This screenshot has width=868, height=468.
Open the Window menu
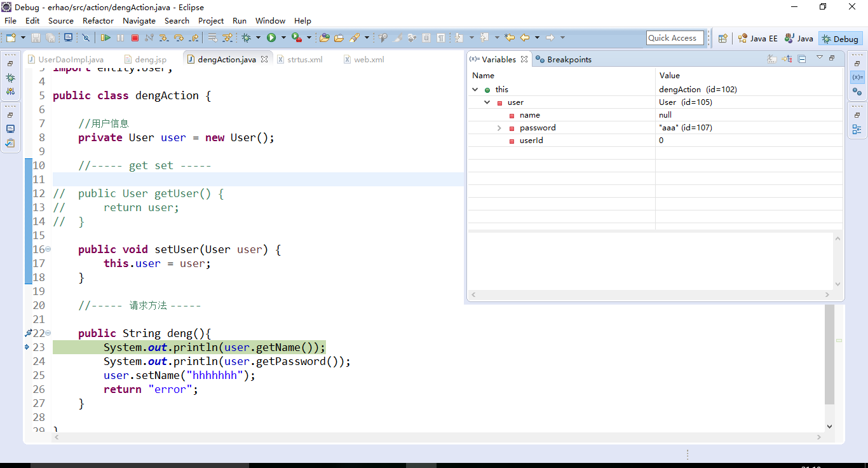click(x=270, y=20)
